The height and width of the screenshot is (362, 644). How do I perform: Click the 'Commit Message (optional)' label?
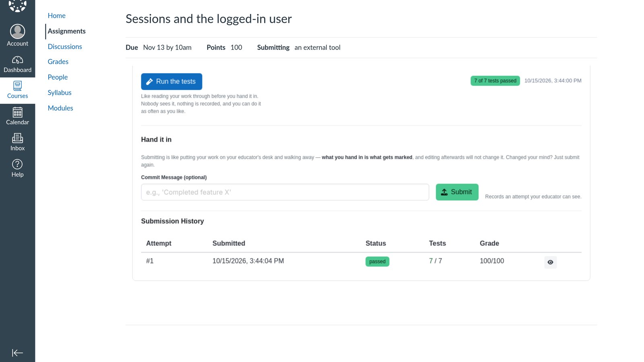pos(173,177)
